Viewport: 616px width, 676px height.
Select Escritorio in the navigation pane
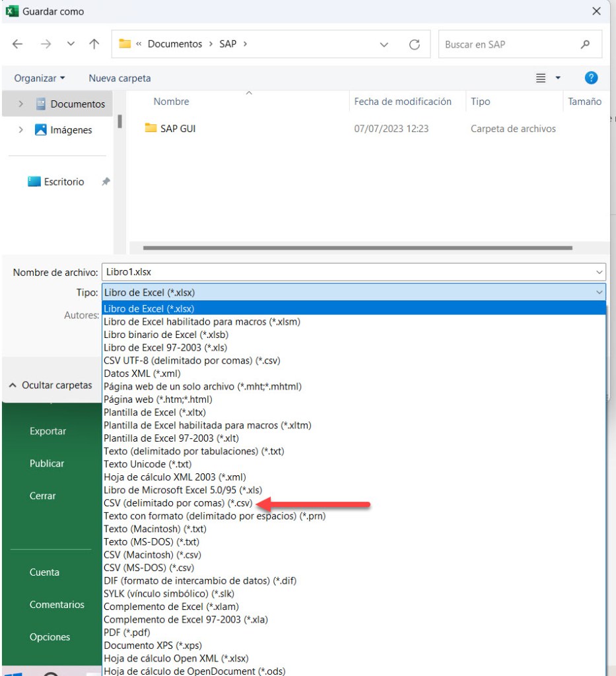(x=63, y=182)
